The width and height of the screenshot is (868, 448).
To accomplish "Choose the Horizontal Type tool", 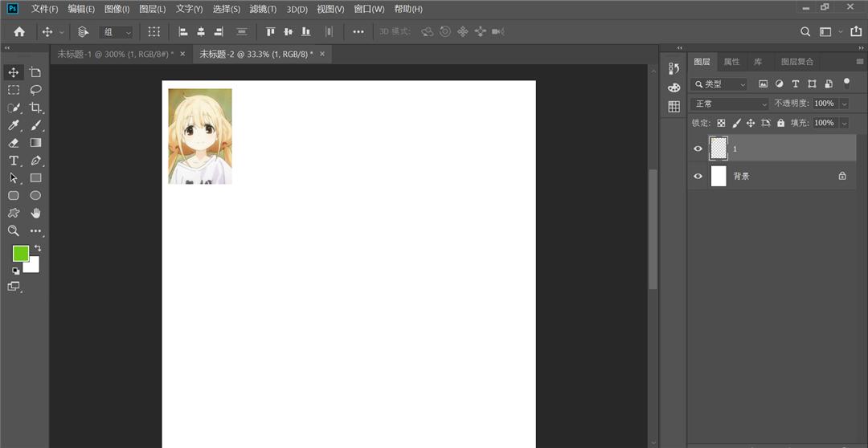I will pyautogui.click(x=14, y=161).
